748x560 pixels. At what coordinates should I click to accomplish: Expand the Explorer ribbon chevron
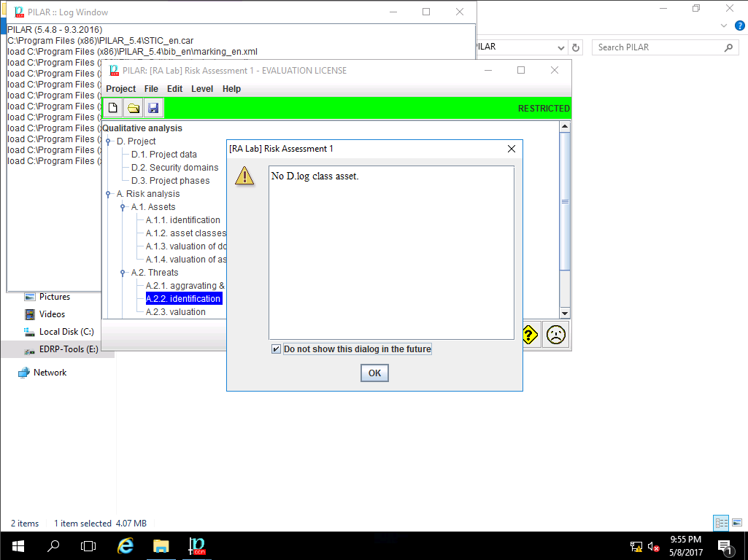click(x=724, y=26)
